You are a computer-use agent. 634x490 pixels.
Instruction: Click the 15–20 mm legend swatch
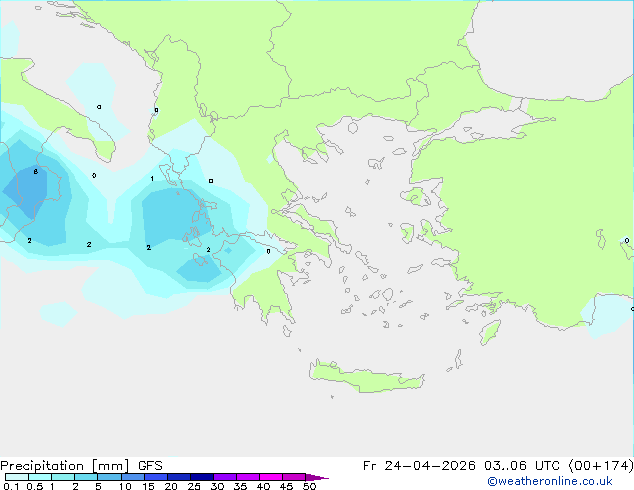(156, 477)
